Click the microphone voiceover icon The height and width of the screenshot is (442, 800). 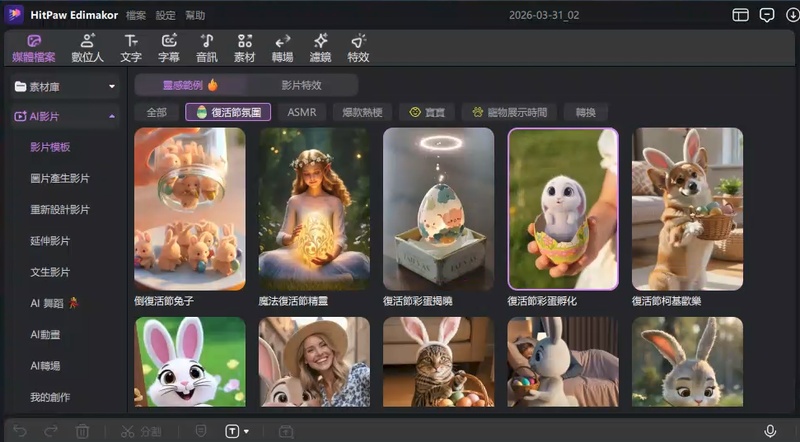tap(770, 431)
